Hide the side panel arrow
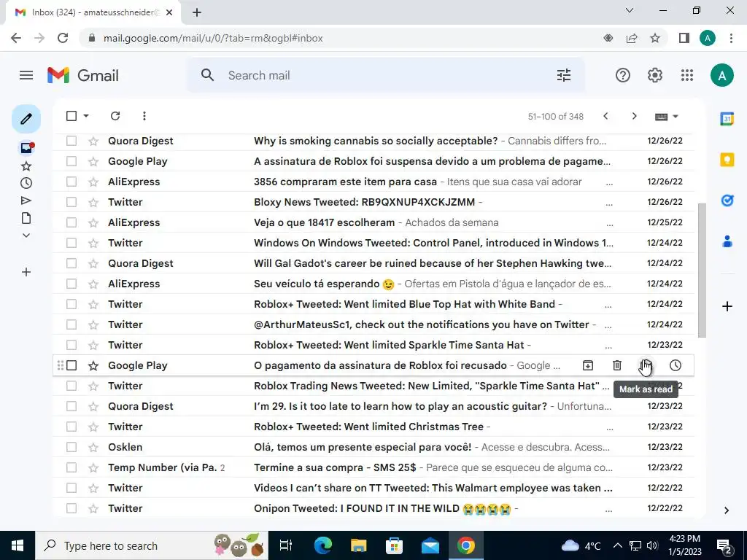 [727, 510]
